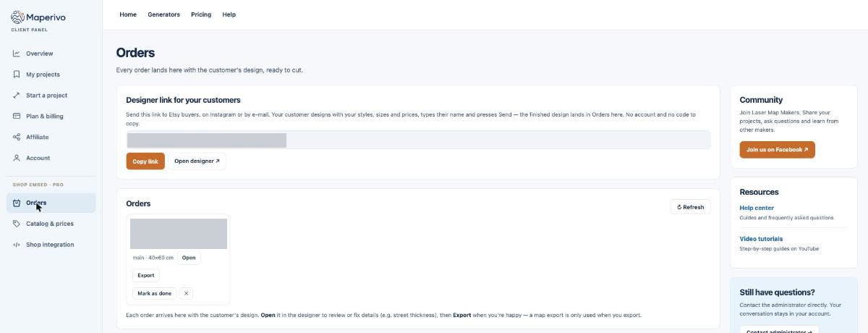Open Catalog & prices section
Image resolution: width=868 pixels, height=333 pixels.
click(51, 224)
